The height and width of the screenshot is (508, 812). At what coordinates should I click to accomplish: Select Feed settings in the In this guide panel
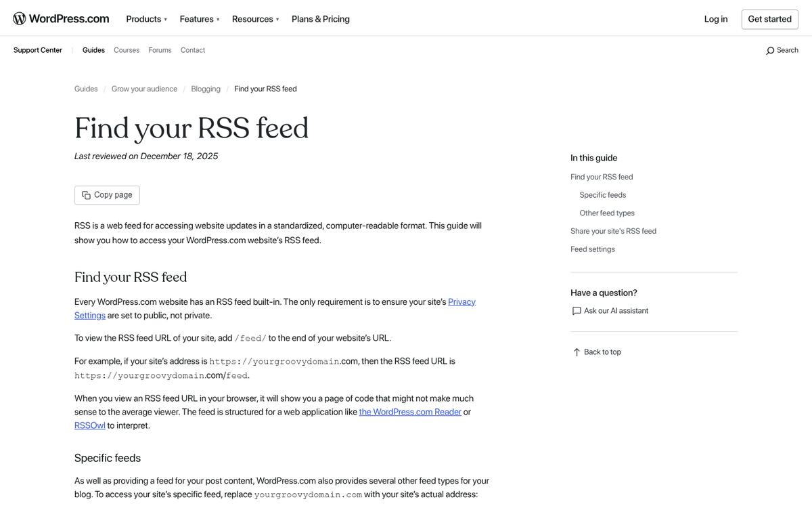[592, 249]
